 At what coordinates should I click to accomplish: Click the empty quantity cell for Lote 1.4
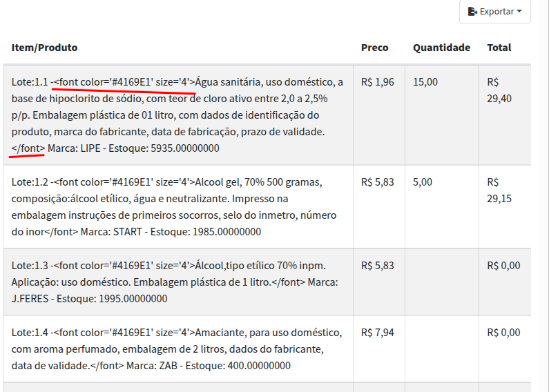coord(441,349)
